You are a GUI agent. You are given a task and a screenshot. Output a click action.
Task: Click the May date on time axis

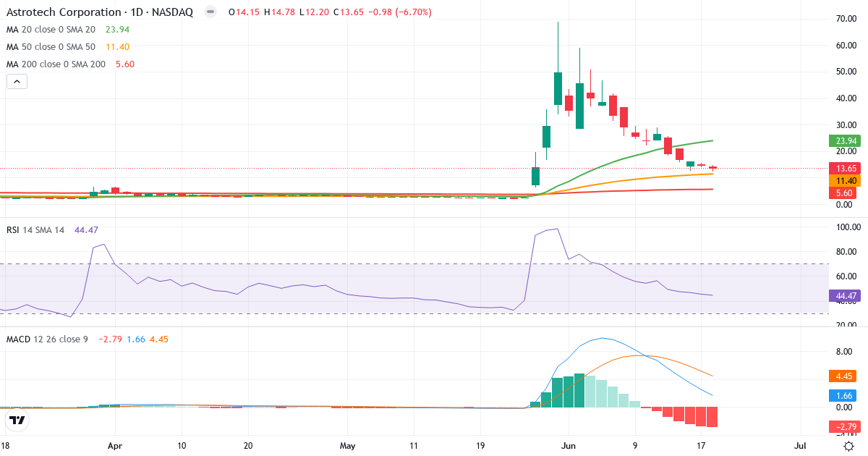click(348, 447)
